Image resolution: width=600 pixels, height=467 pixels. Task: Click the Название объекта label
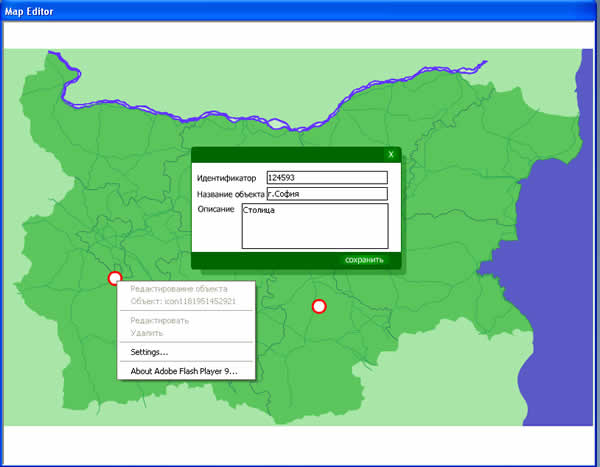231,194
